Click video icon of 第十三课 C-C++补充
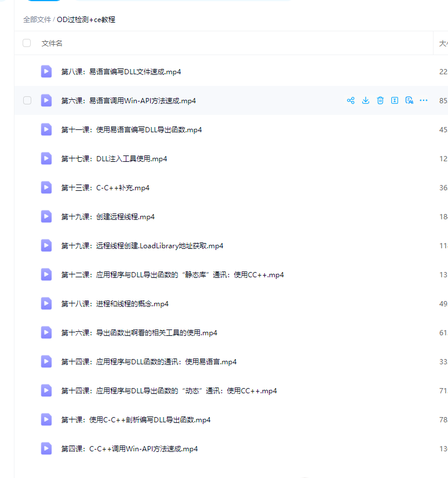Screen dimensions: 448x478 46,187
